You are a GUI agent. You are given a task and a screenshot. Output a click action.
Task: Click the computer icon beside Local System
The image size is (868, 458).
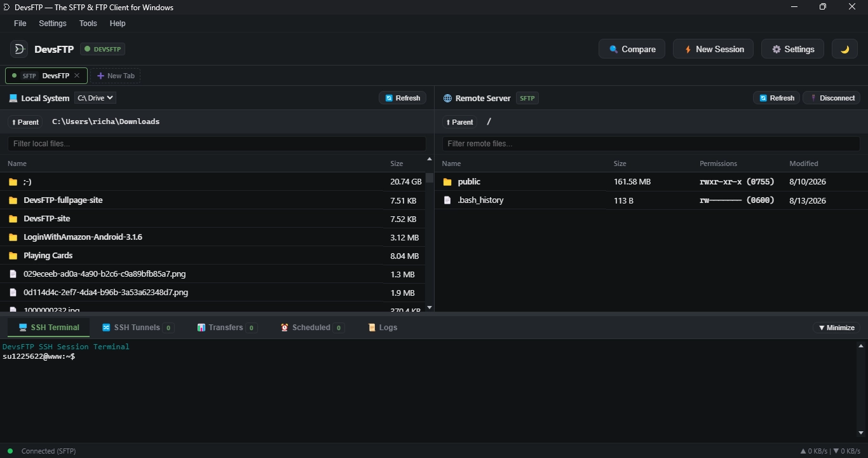click(13, 99)
